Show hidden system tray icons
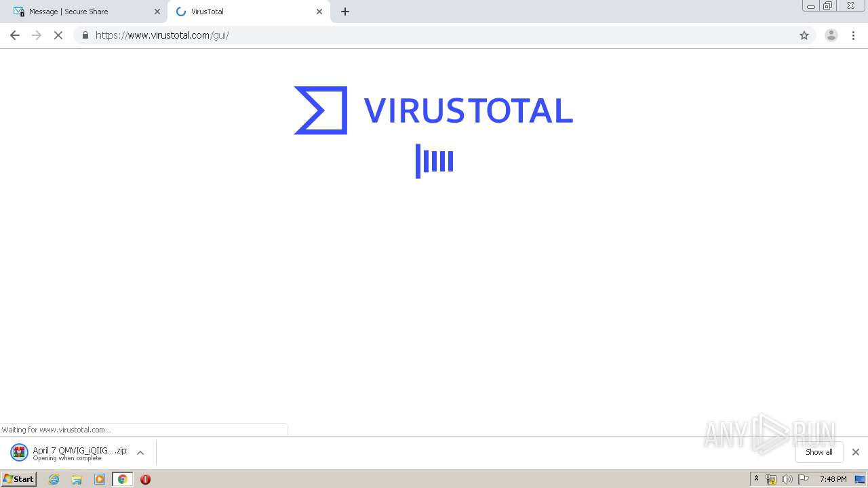Screen dimensions: 868x488 pos(757,479)
